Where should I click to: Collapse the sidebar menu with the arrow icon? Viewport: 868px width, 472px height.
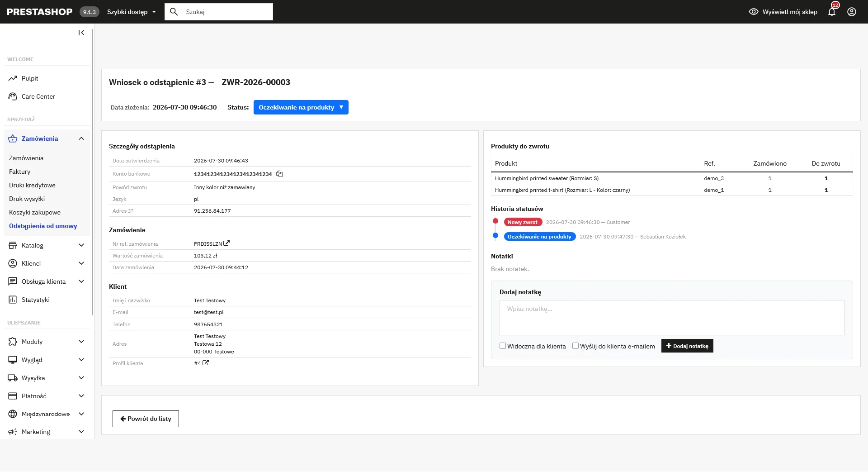pyautogui.click(x=81, y=33)
